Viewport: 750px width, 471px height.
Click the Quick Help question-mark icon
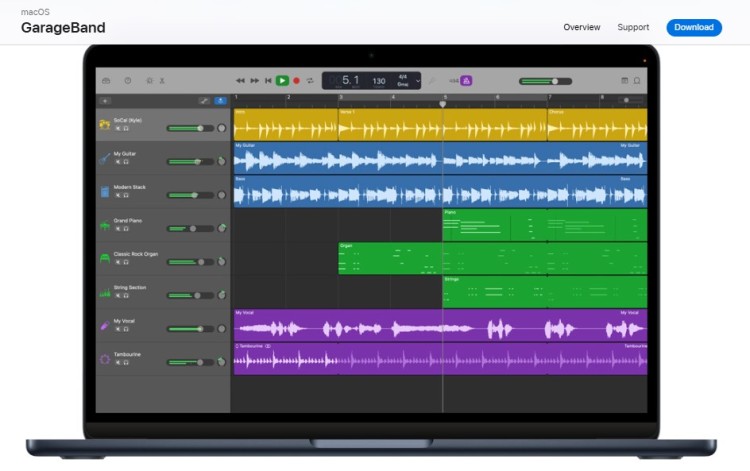(128, 81)
